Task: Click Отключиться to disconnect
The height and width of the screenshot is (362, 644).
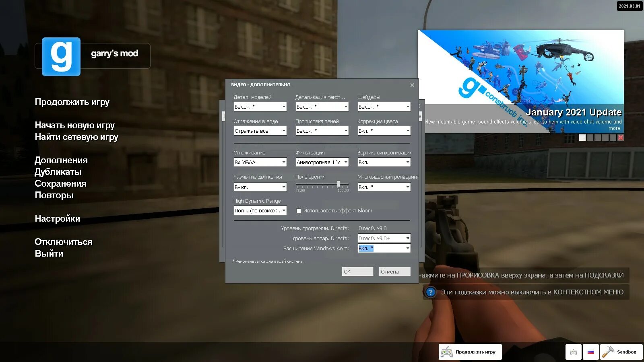Action: coord(64,242)
